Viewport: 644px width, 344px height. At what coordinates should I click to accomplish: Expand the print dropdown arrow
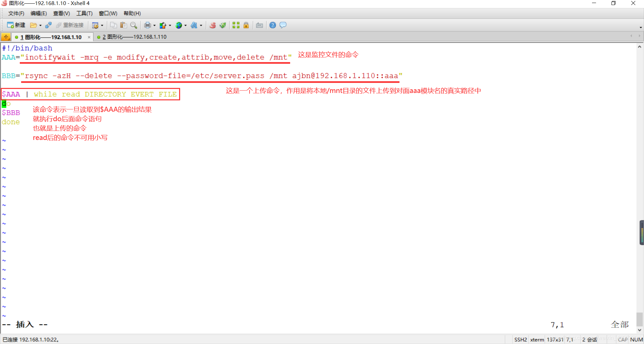[x=154, y=26]
